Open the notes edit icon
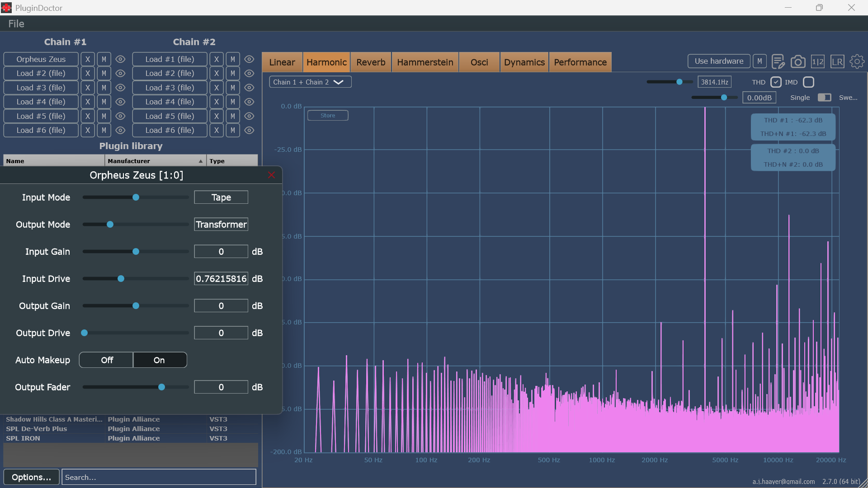The image size is (868, 488). point(778,61)
